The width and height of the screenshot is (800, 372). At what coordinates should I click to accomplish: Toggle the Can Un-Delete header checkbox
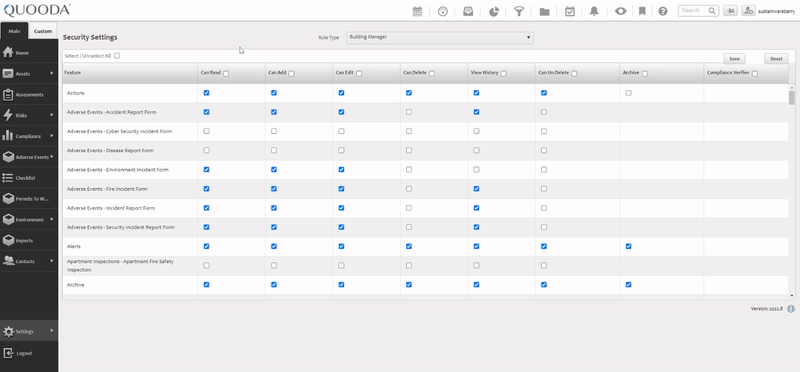tap(574, 73)
